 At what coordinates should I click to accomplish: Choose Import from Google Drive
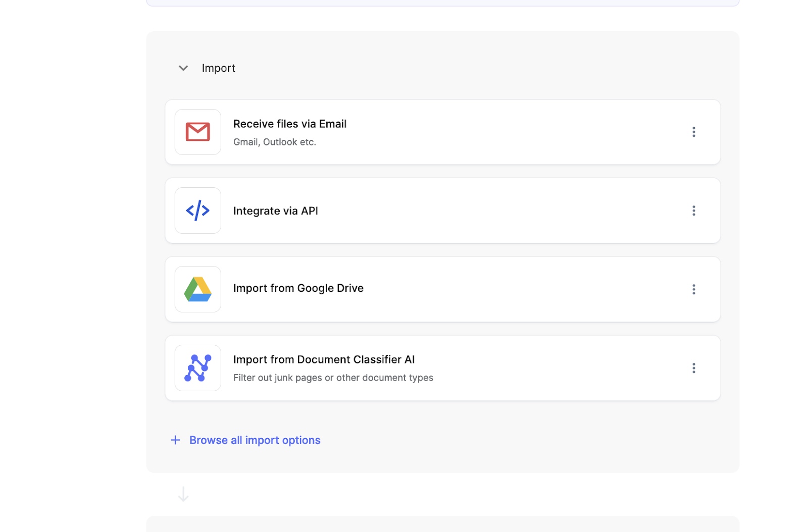(x=298, y=288)
